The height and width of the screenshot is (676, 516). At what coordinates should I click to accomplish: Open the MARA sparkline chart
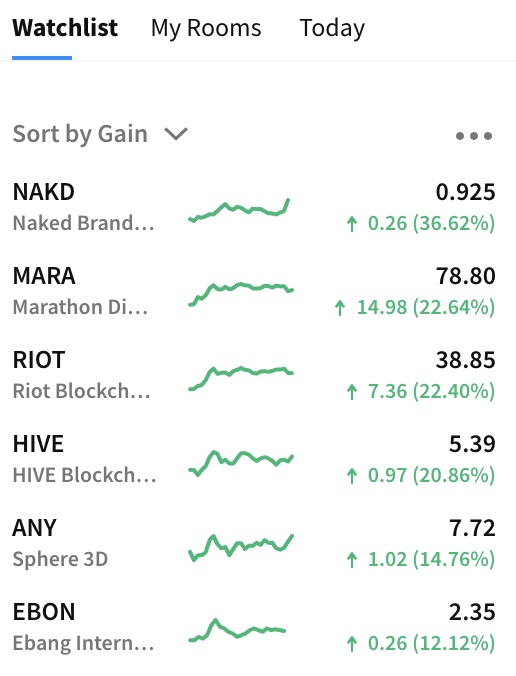241,294
